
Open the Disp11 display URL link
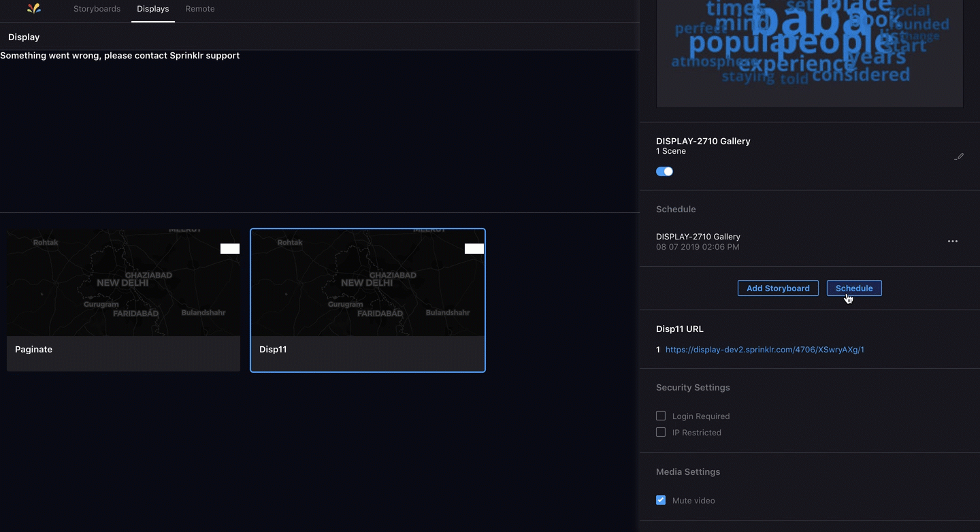point(764,350)
